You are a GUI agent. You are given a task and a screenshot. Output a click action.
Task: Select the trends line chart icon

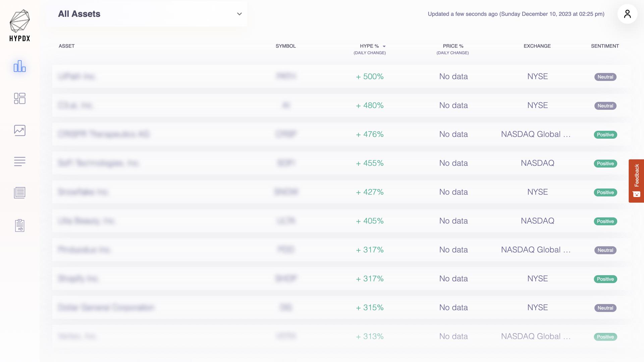19,130
